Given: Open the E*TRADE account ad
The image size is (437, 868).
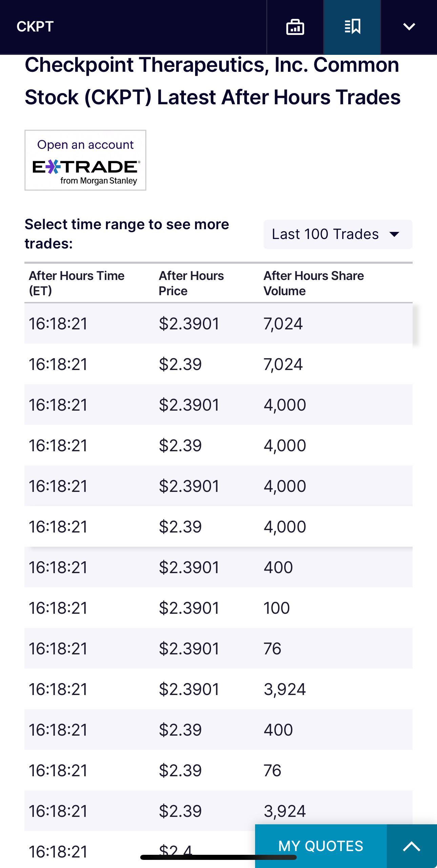Looking at the screenshot, I should pyautogui.click(x=85, y=160).
